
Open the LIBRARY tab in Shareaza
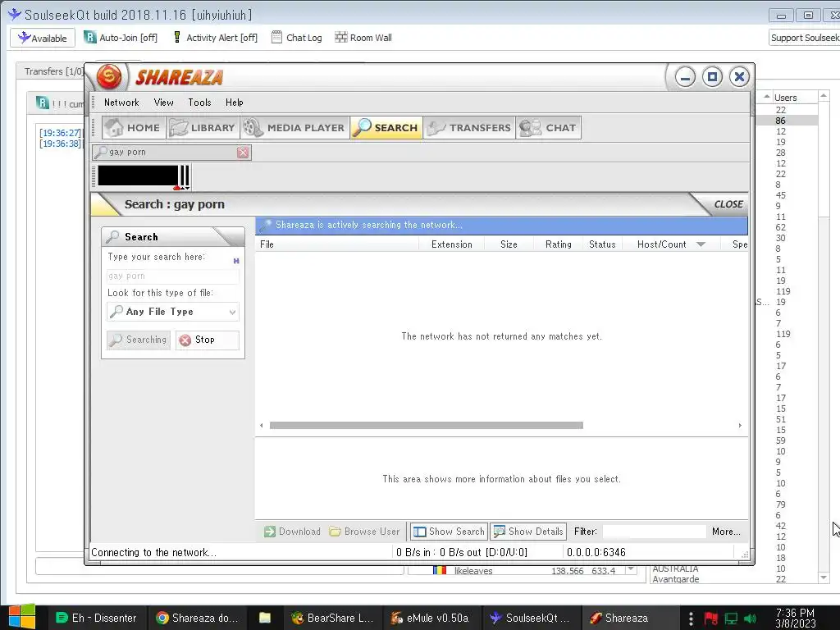coord(203,127)
